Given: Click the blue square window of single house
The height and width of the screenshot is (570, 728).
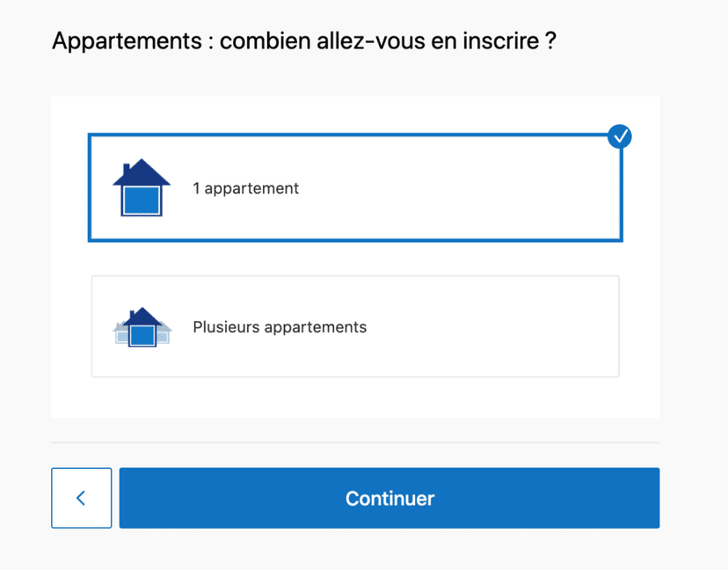Looking at the screenshot, I should point(142,200).
